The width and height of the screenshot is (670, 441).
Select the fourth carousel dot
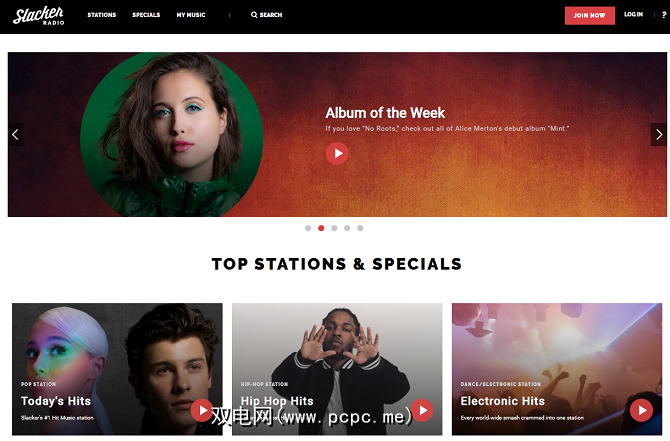tap(347, 228)
